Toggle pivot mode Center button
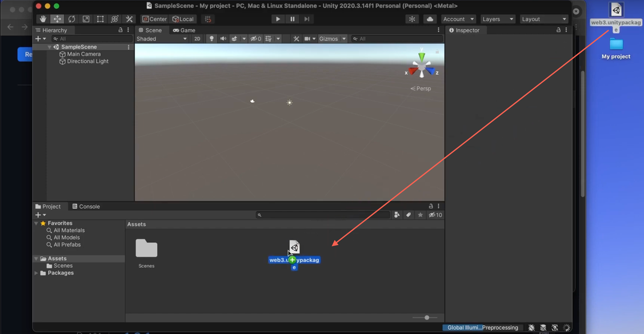Viewport: 644px width, 334px height. (154, 19)
